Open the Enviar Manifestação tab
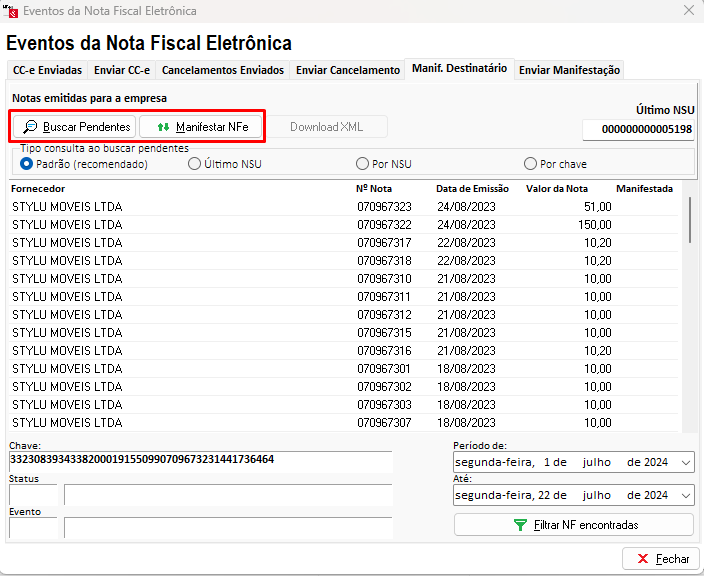704x576 pixels. click(x=570, y=70)
